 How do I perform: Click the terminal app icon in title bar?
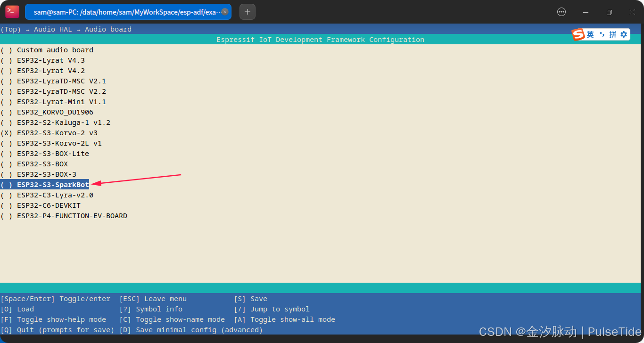click(x=12, y=12)
